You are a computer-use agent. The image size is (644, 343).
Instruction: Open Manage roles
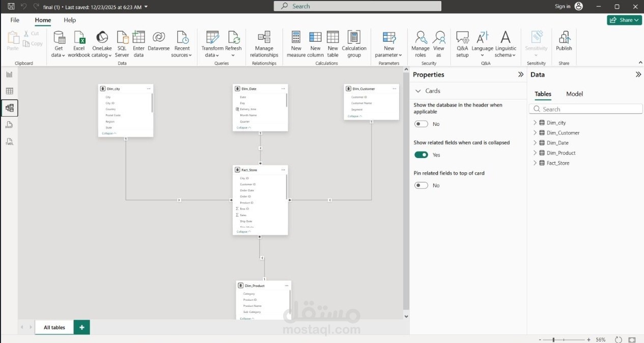click(x=421, y=44)
